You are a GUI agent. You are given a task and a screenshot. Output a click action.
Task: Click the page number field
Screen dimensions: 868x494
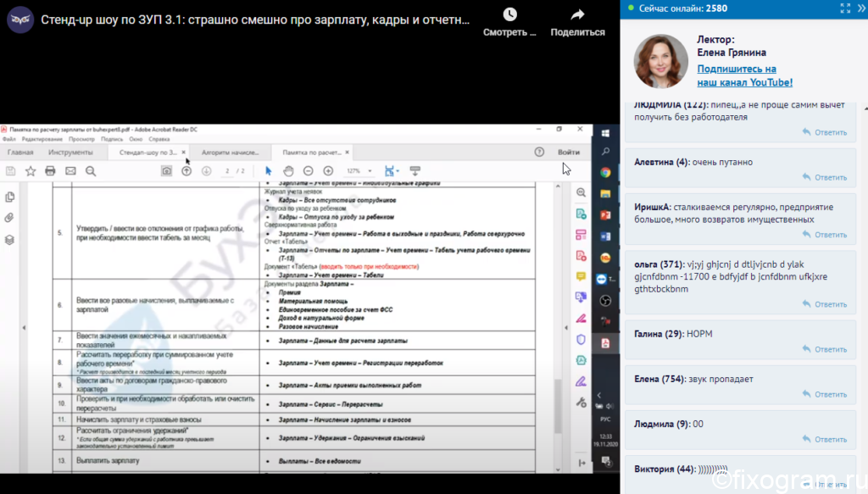(227, 171)
